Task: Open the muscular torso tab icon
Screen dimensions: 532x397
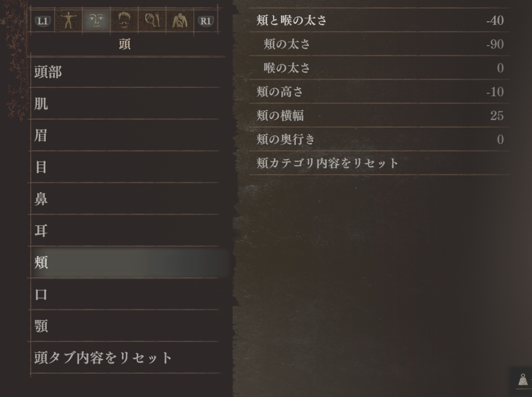Action: pos(180,21)
